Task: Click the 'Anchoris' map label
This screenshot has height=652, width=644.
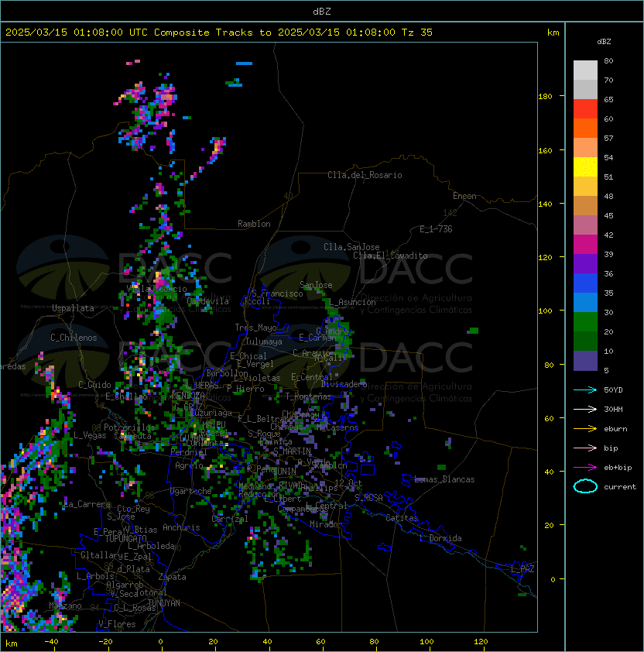Action: pyautogui.click(x=181, y=527)
